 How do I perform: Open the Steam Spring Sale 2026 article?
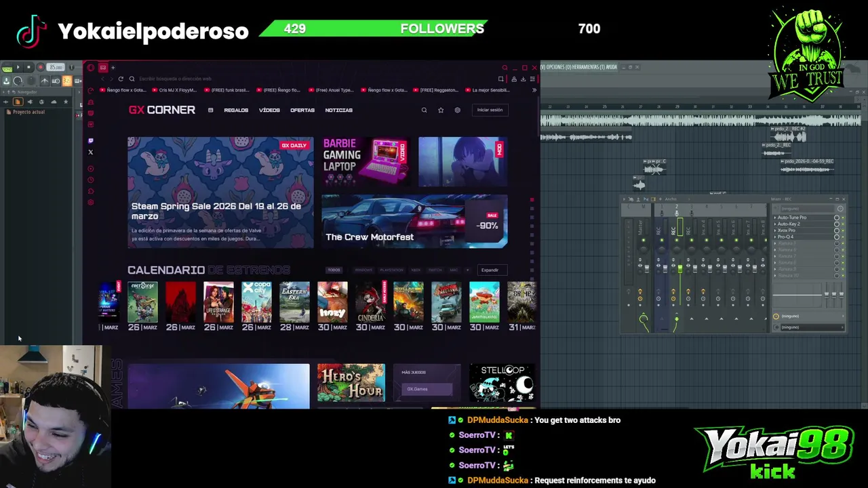tap(220, 192)
